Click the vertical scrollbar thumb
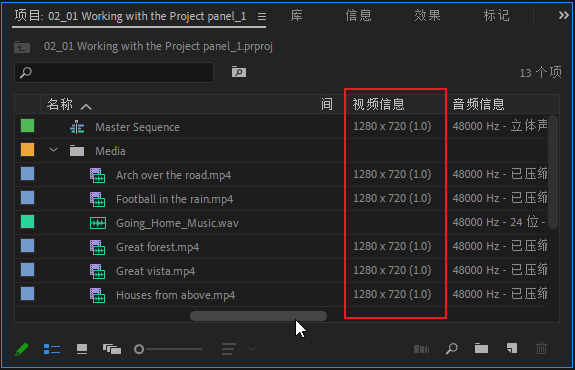This screenshot has width=575, height=370. point(553,172)
